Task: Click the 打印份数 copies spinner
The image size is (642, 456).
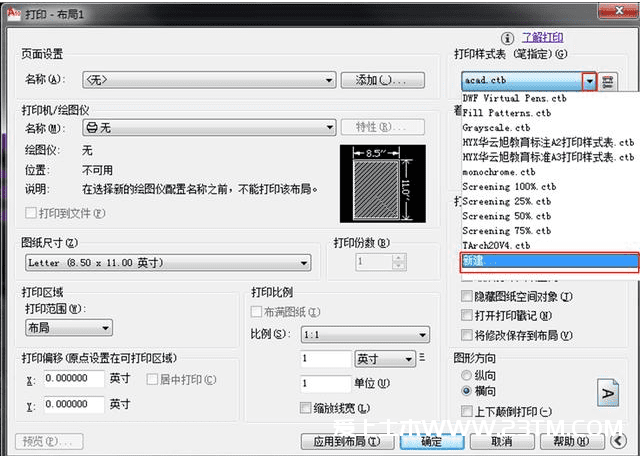Action: pyautogui.click(x=381, y=262)
